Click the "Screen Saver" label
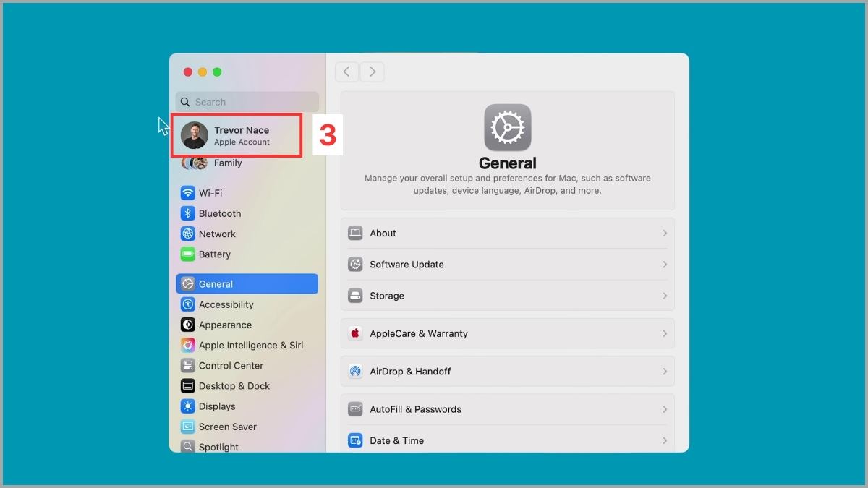 click(228, 427)
